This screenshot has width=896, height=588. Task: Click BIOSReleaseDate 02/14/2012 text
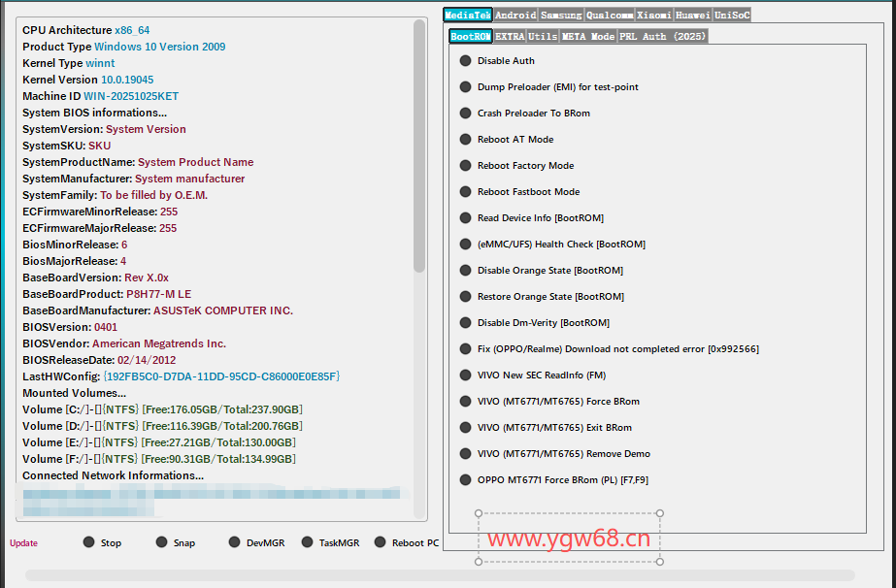tap(99, 360)
